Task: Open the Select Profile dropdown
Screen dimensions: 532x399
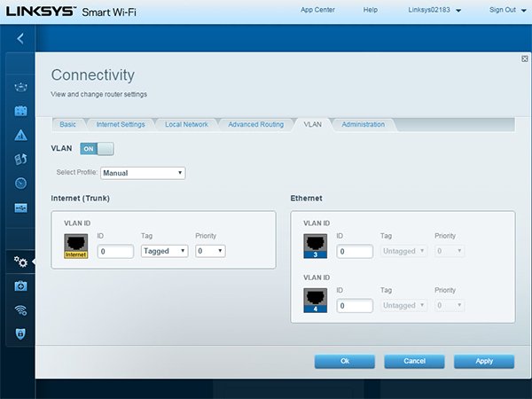Action: [x=143, y=173]
